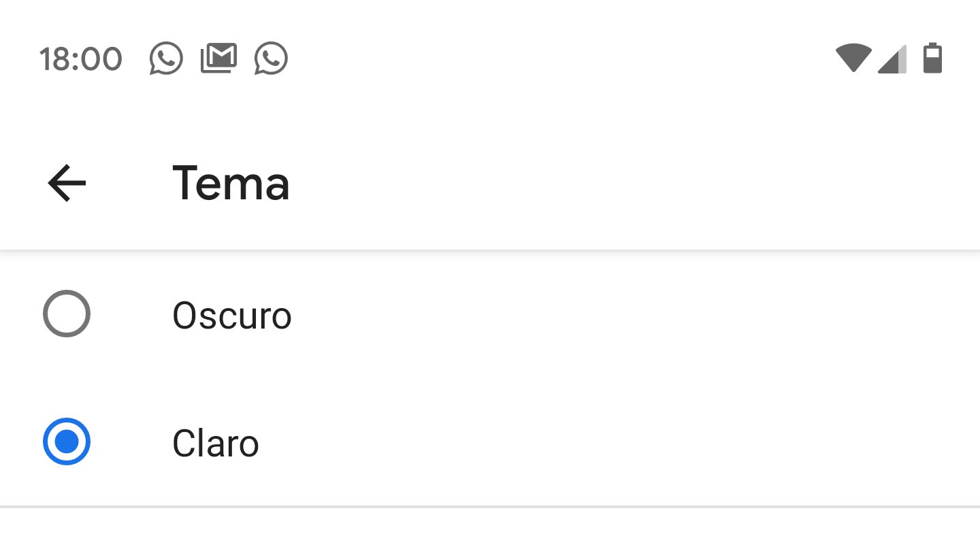
Task: Tap the clock showing 18:00
Action: point(81,59)
